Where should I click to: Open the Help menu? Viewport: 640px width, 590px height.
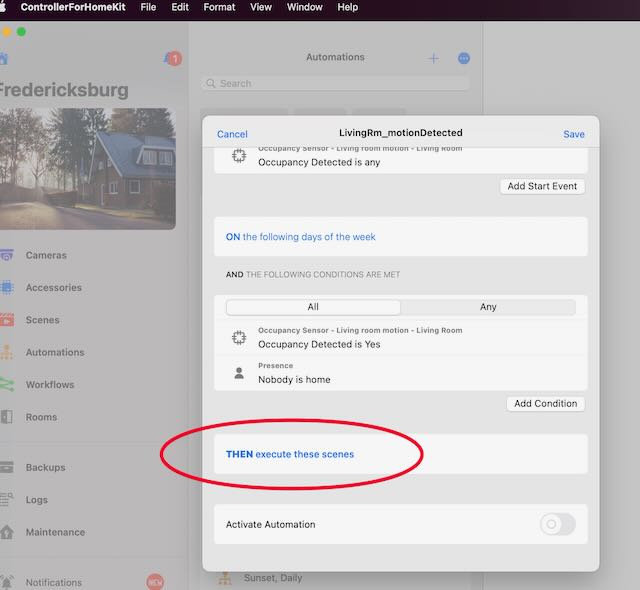tap(348, 7)
